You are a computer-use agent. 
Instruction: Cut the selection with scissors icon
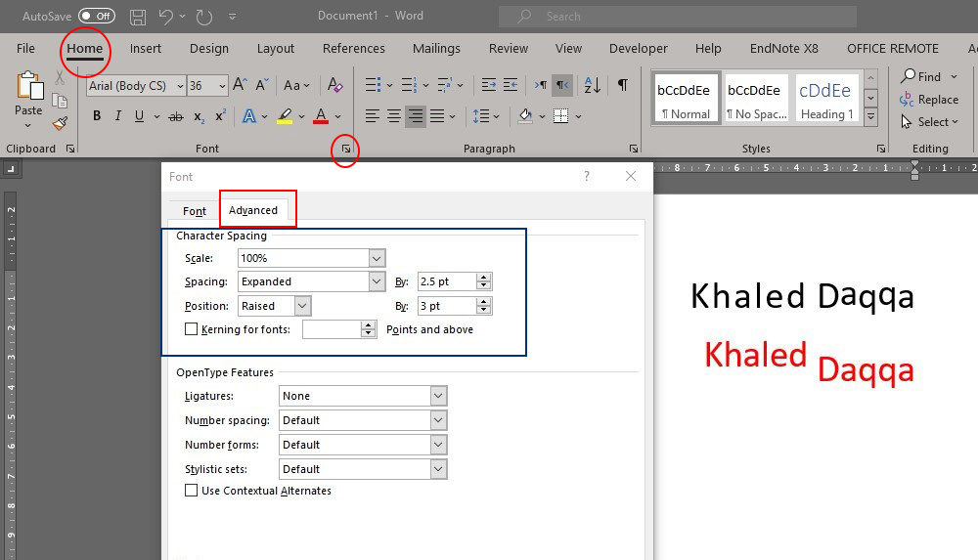60,77
